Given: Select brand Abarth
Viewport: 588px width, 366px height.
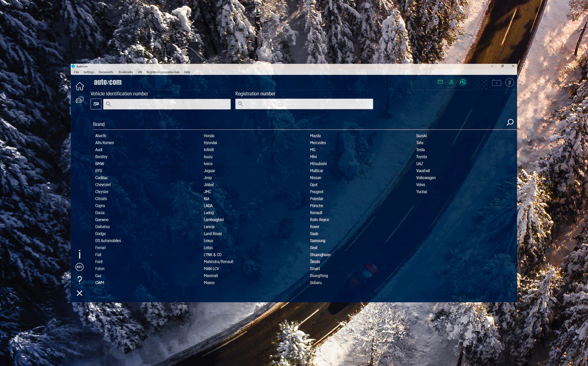Looking at the screenshot, I should point(101,136).
